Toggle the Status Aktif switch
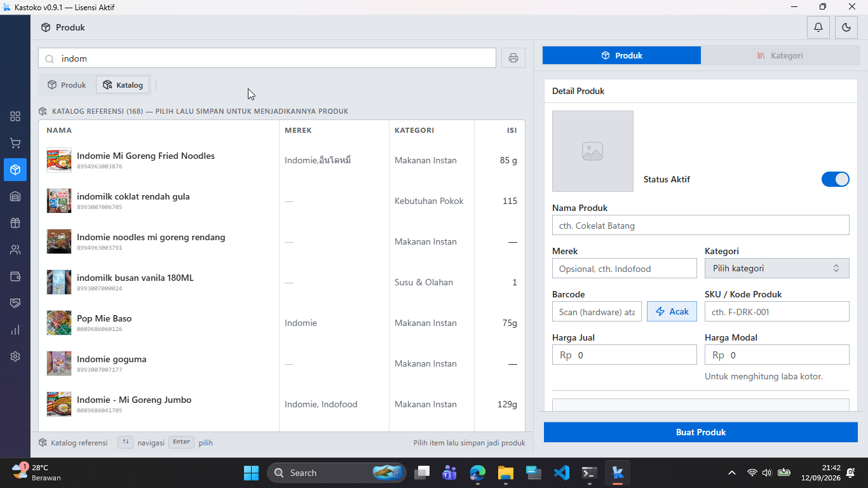This screenshot has width=868, height=488. pos(835,179)
